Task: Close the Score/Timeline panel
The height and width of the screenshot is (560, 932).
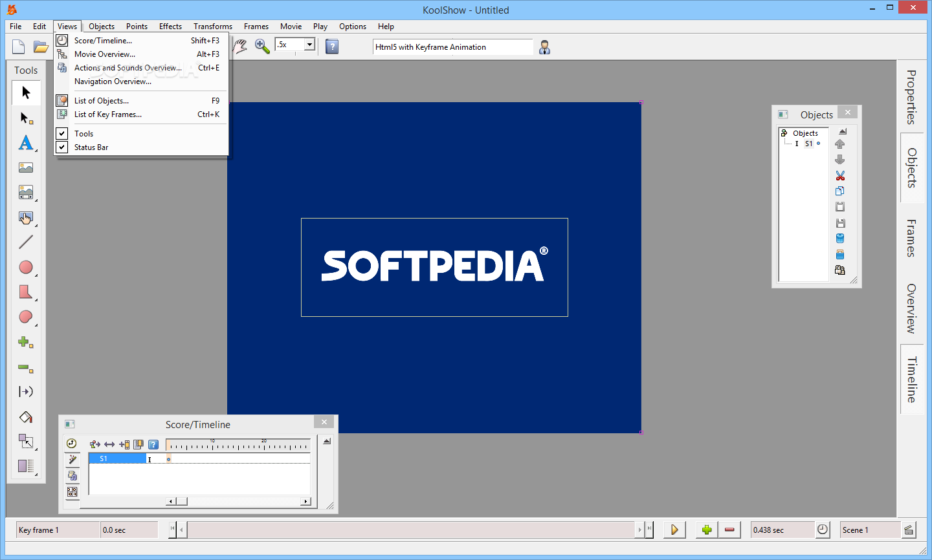Action: pyautogui.click(x=324, y=422)
